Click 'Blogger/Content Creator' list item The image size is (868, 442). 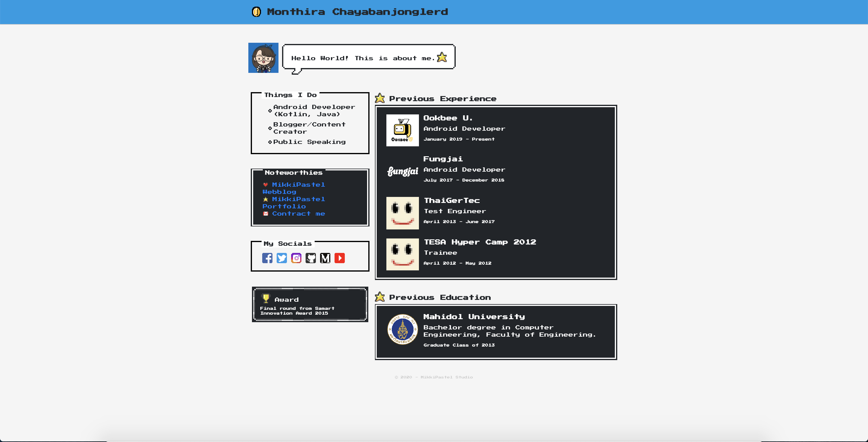pos(309,128)
